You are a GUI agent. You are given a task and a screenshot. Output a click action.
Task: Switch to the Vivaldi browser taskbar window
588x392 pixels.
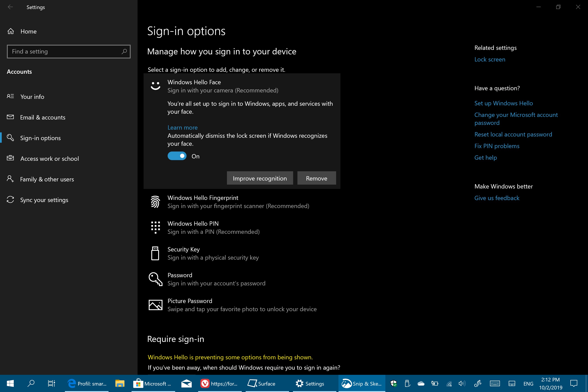tap(220, 383)
